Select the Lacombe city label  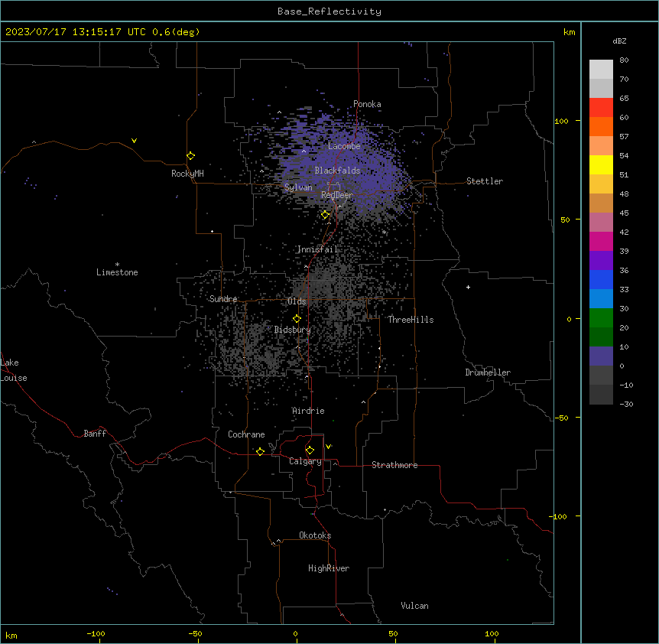[344, 146]
